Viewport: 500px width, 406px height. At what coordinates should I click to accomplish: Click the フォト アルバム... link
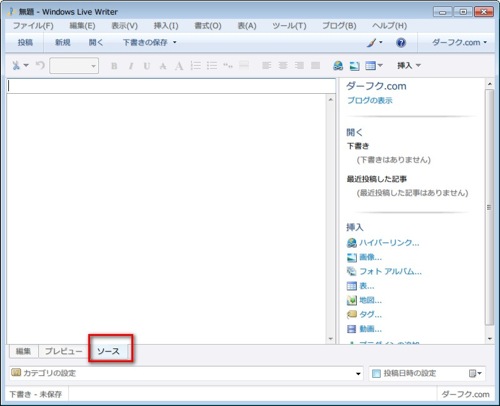click(x=390, y=271)
